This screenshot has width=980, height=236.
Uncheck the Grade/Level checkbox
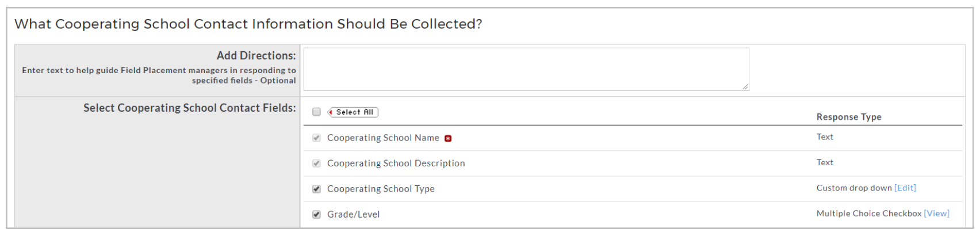[x=316, y=214]
